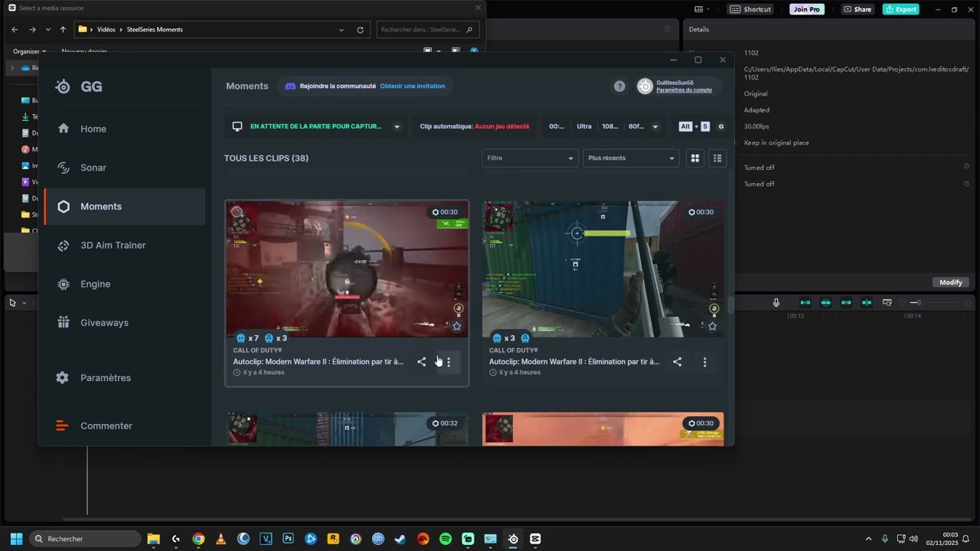Share the second Modern Warfare II clip

pyautogui.click(x=677, y=362)
